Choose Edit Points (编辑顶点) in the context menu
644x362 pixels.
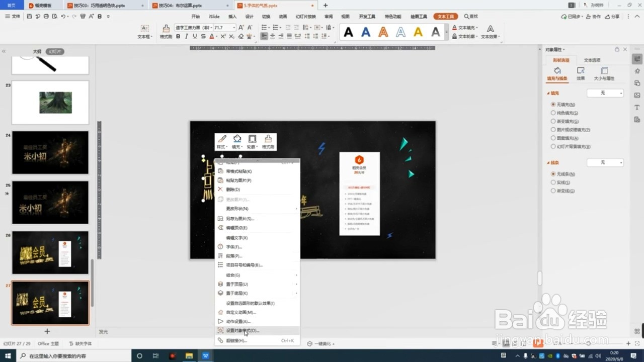point(258,228)
